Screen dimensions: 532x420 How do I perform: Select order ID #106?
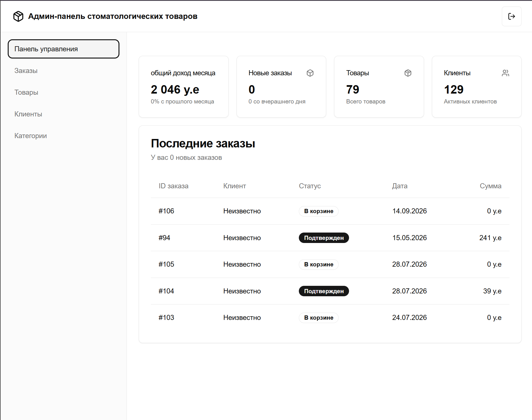(166, 211)
